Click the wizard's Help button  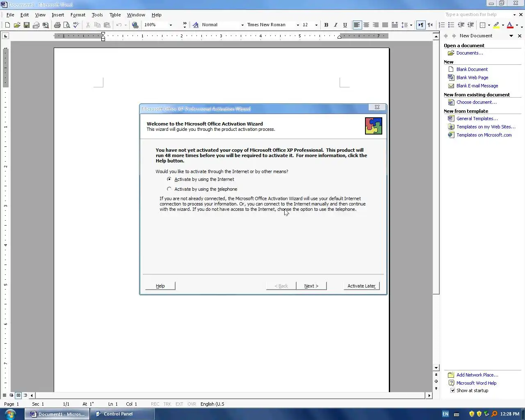coord(160,286)
